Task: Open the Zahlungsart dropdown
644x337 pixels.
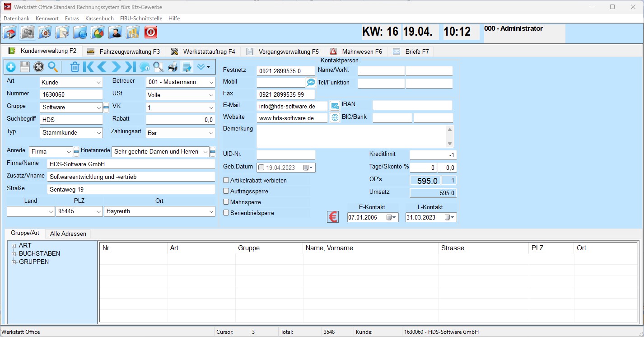Action: (x=211, y=133)
